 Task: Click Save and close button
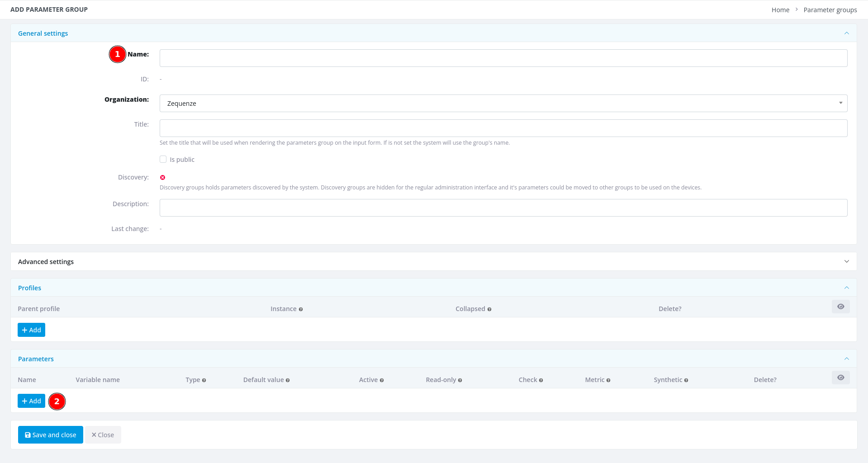(51, 435)
